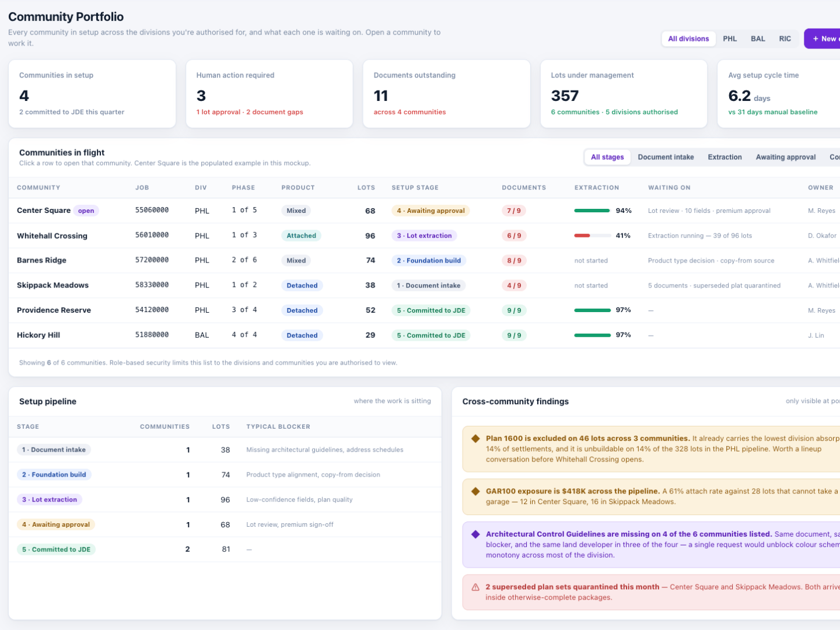Viewport: 840px width, 630px height.
Task: Filter by PHL division
Action: point(730,39)
